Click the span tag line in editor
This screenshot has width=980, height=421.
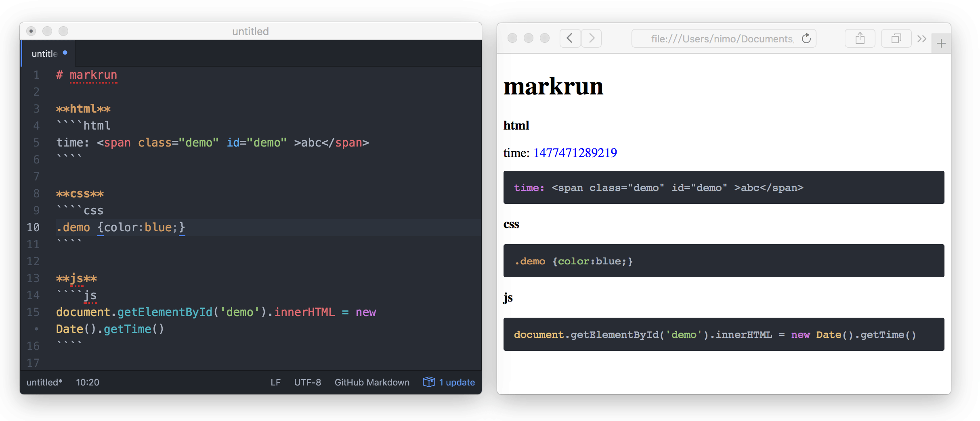coord(212,143)
